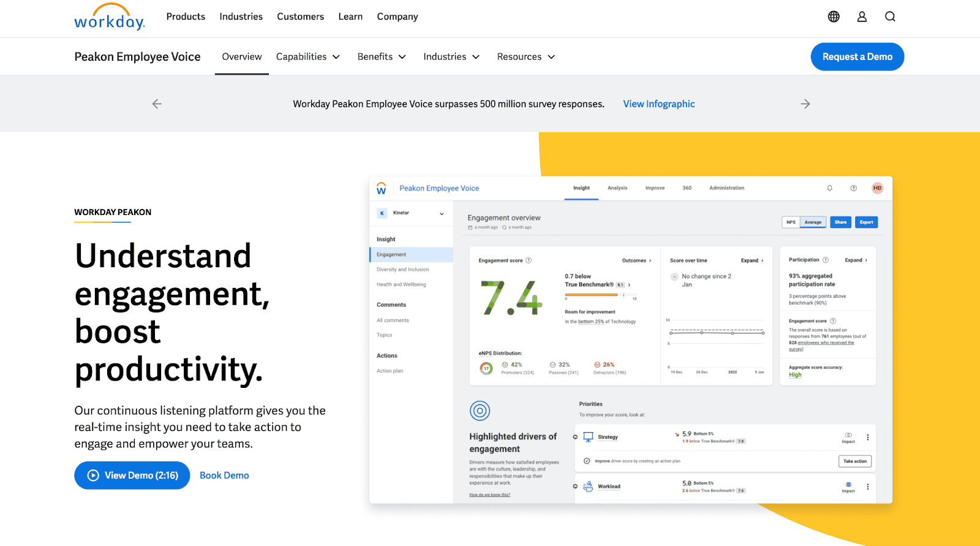This screenshot has height=546, width=980.
Task: Click Strategy presentation icon
Action: point(588,437)
